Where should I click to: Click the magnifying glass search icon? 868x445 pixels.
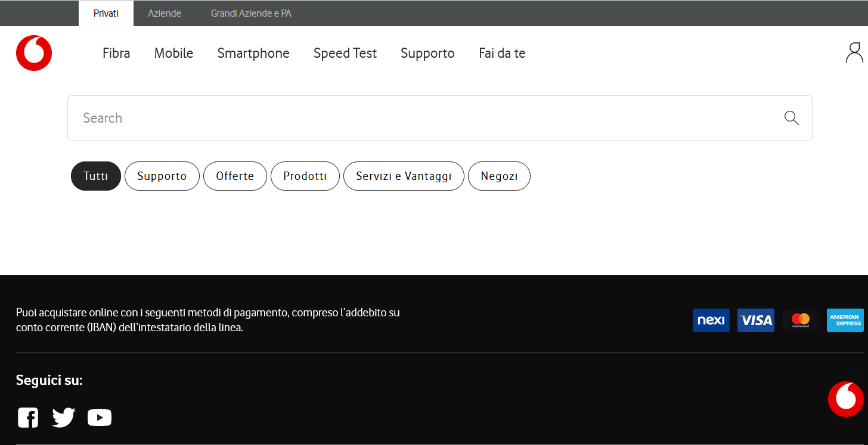tap(791, 118)
